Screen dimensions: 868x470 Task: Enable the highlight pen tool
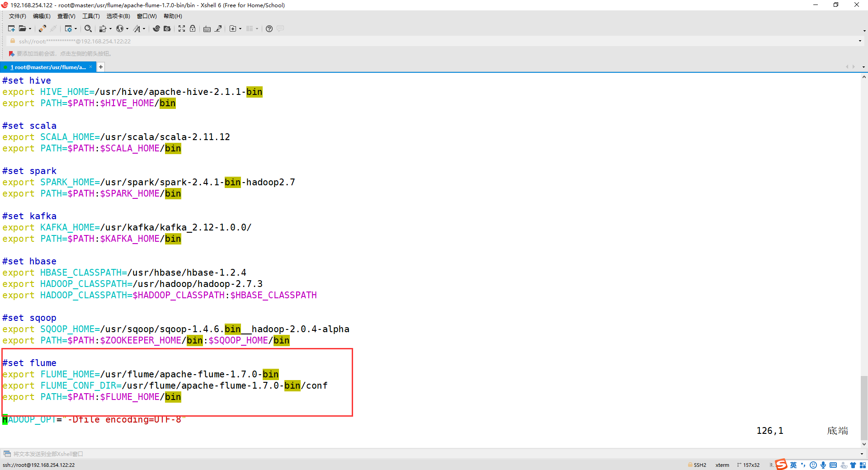(x=218, y=28)
